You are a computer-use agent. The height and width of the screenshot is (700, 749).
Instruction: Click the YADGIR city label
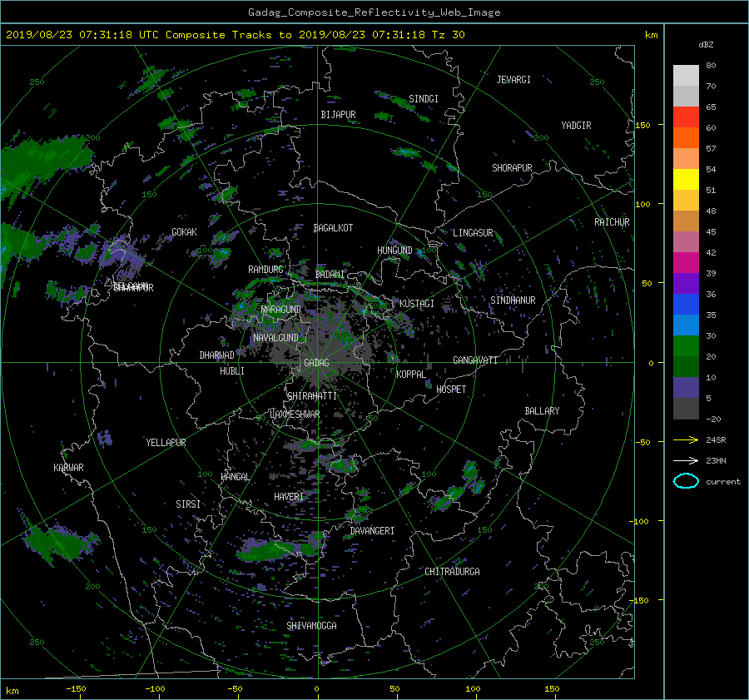(x=576, y=126)
